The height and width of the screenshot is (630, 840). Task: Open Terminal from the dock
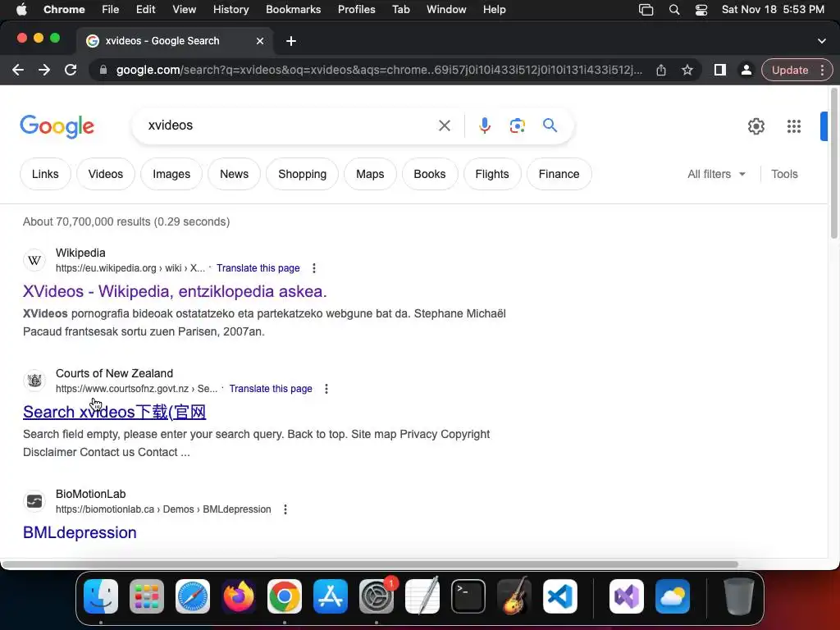point(468,596)
